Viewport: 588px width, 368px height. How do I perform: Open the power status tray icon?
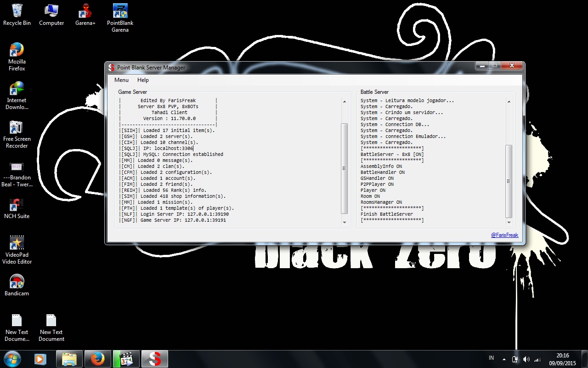click(x=515, y=359)
